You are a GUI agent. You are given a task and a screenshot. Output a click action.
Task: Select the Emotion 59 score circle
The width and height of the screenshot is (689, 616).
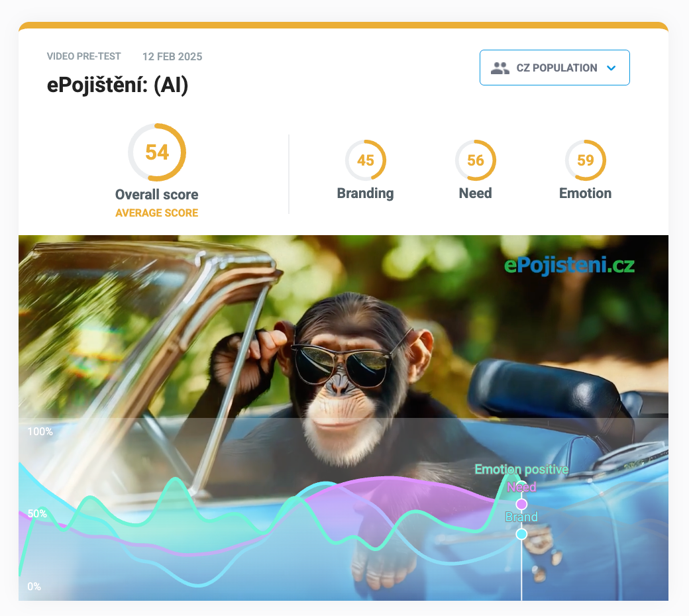coord(585,160)
